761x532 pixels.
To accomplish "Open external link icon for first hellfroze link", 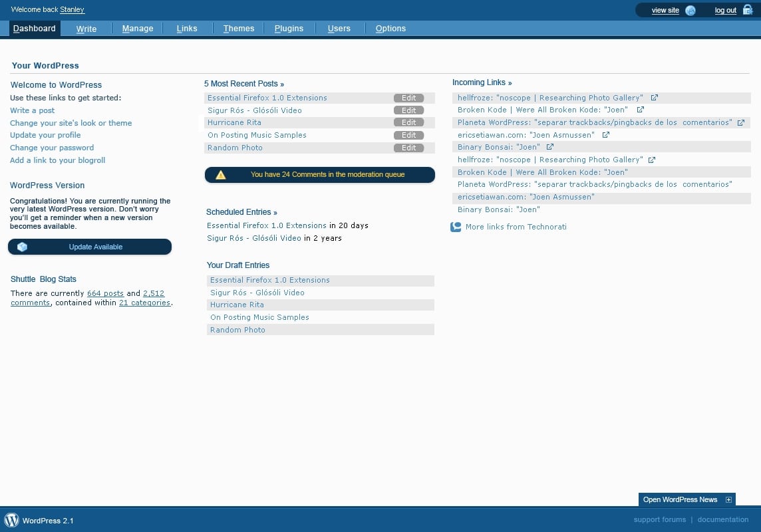I will pos(654,98).
